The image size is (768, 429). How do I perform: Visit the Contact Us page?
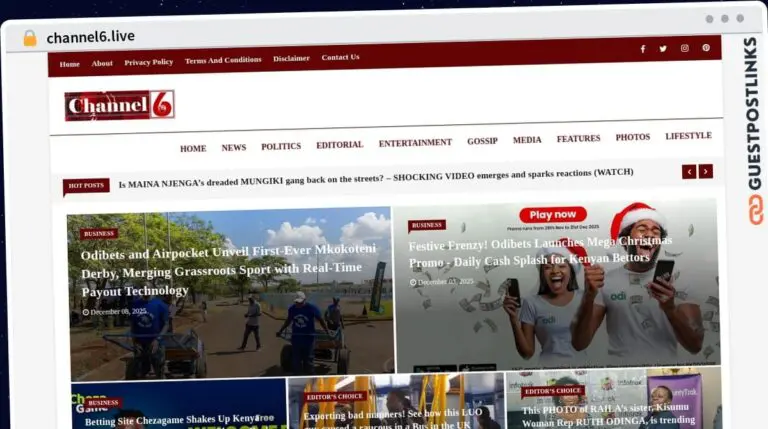pos(340,57)
